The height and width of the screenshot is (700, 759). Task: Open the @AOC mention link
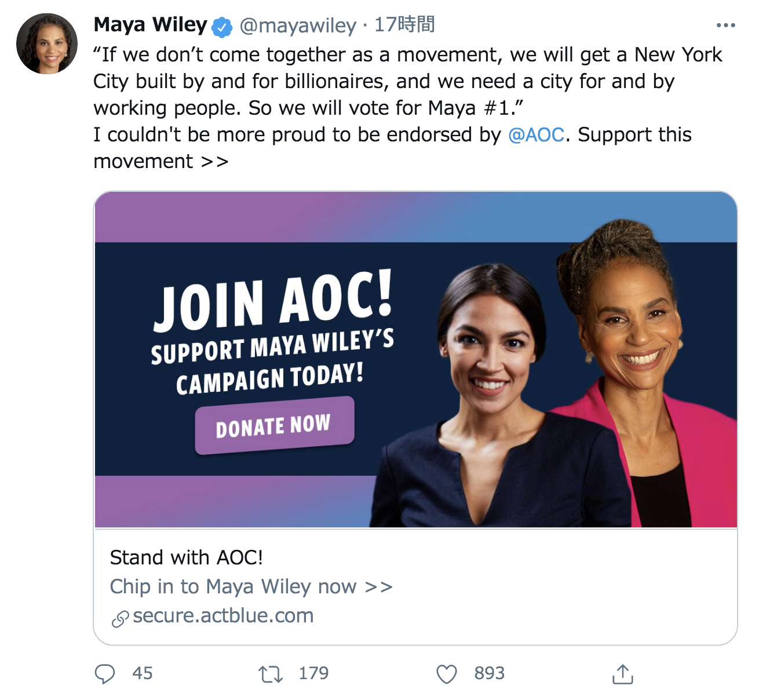pos(536,134)
